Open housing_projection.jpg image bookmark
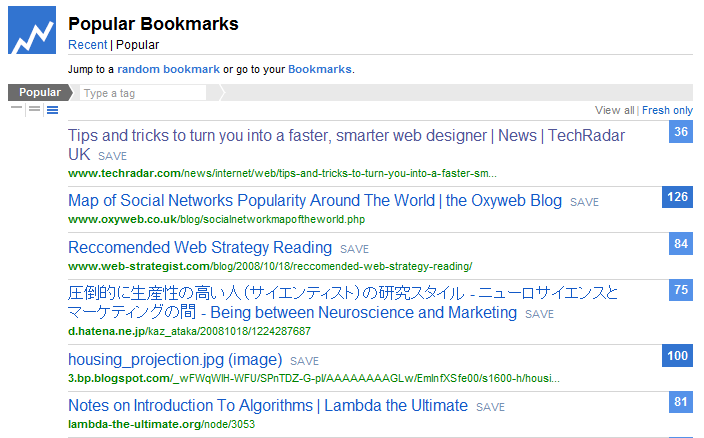This screenshot has width=704, height=438. coord(175,359)
